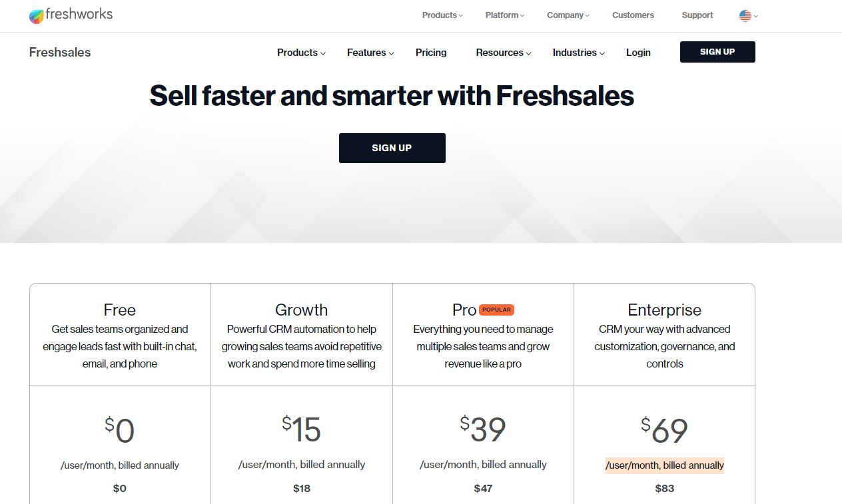Image resolution: width=842 pixels, height=504 pixels.
Task: Expand the Resources menu
Action: [x=504, y=53]
